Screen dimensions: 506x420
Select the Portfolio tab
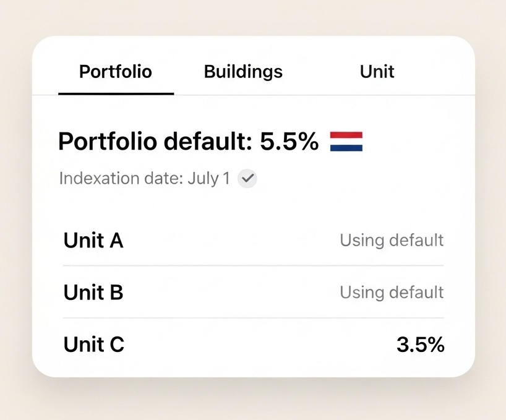[x=116, y=72]
